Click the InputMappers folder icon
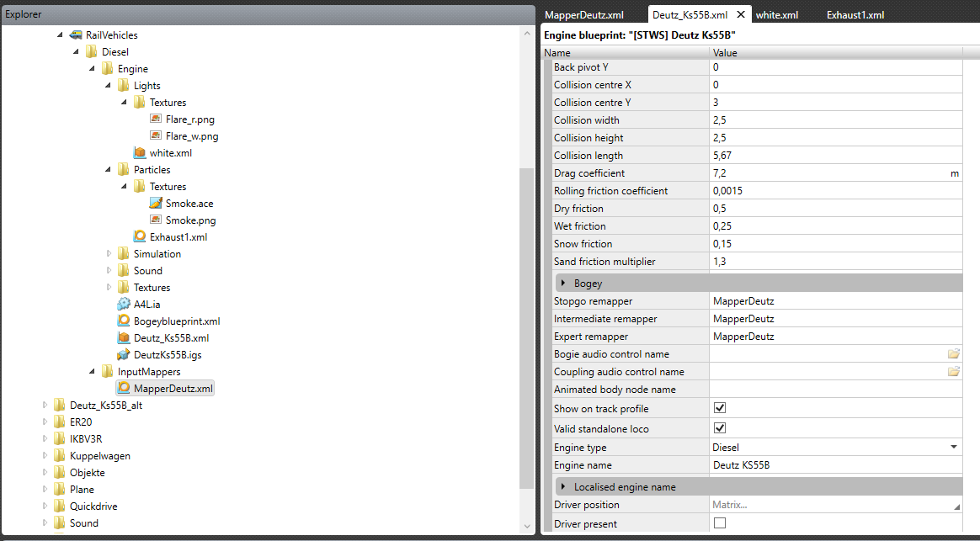The height and width of the screenshot is (541, 980). coord(108,372)
